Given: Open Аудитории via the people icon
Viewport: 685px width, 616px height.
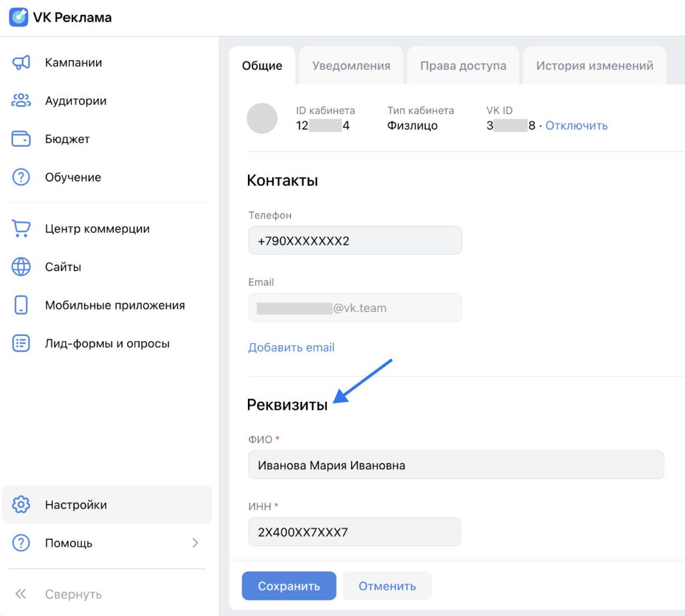Looking at the screenshot, I should click(x=20, y=100).
